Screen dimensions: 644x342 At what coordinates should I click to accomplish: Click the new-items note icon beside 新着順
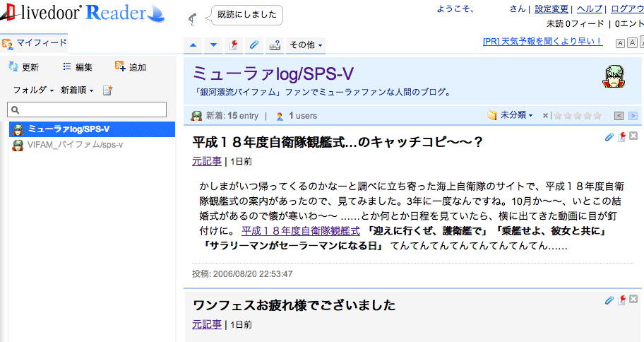click(107, 90)
